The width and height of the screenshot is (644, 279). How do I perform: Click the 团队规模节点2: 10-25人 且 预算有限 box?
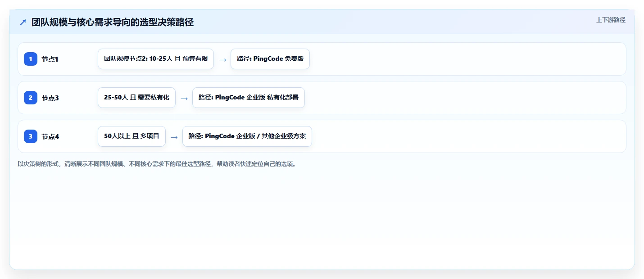point(156,59)
